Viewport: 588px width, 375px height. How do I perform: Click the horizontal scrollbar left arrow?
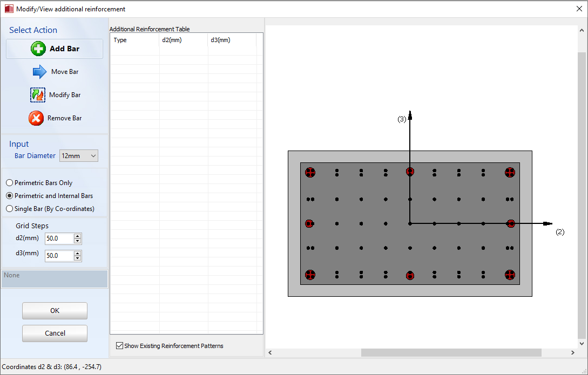[270, 352]
